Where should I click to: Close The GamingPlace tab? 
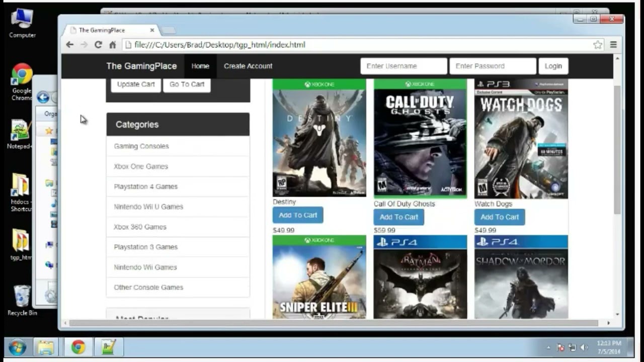tap(152, 30)
